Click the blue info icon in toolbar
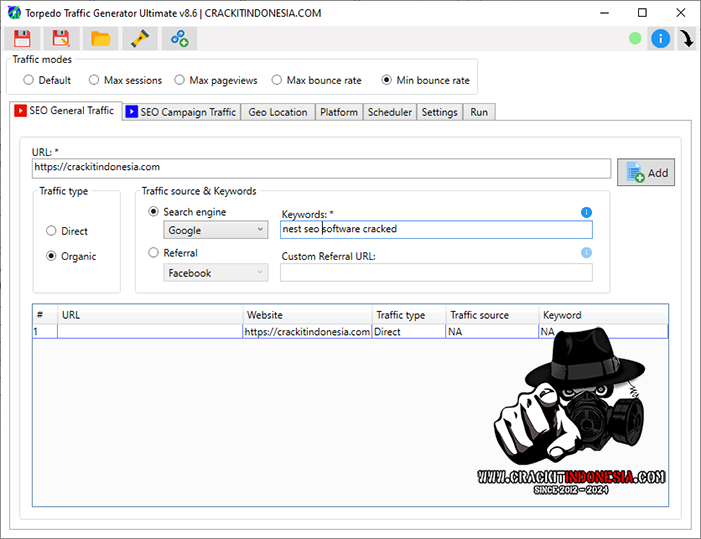The image size is (701, 539). [660, 39]
